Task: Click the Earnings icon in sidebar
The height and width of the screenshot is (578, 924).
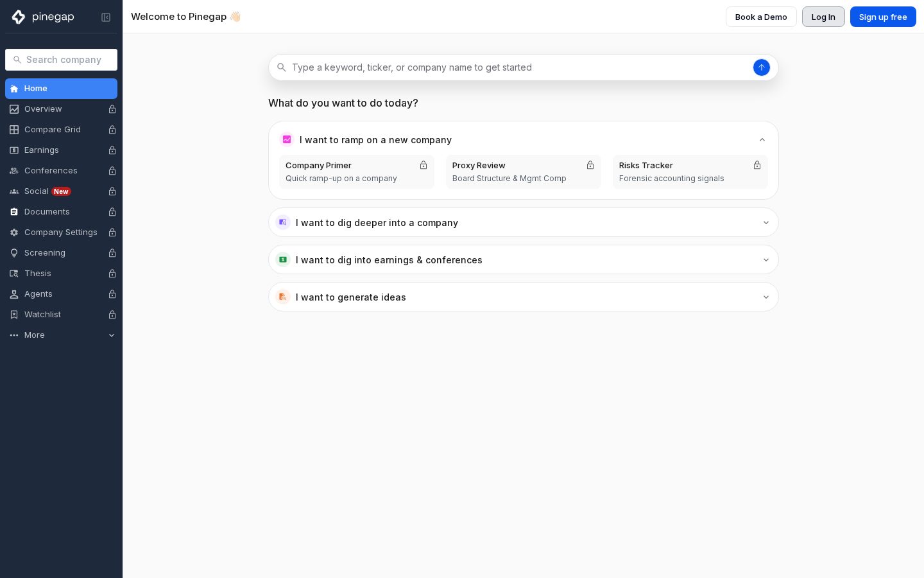Action: pos(14,150)
